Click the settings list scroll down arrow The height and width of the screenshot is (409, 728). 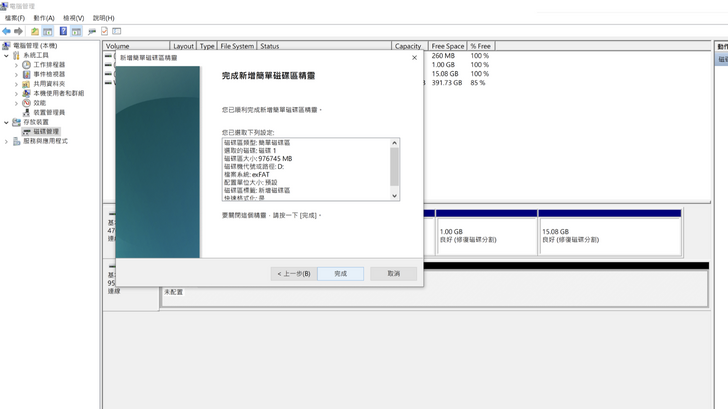click(x=394, y=196)
